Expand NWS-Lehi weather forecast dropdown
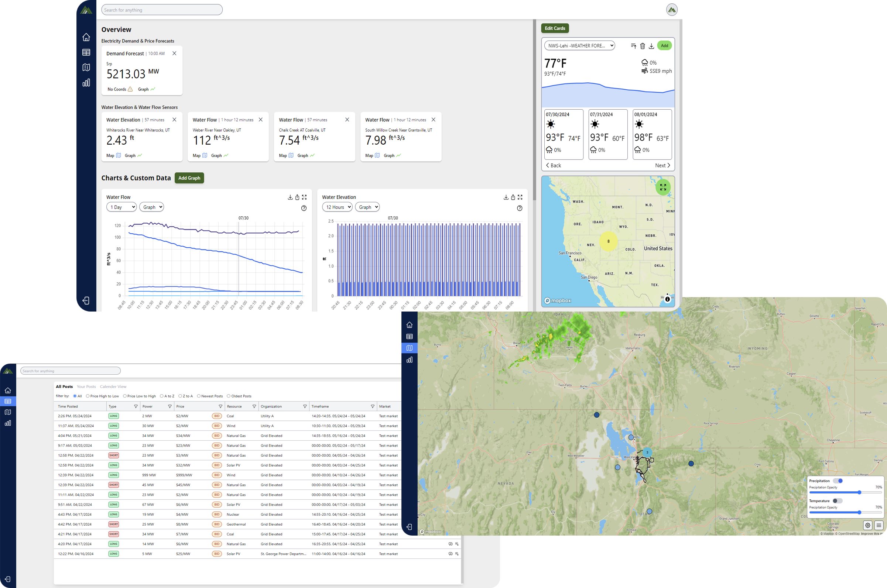The image size is (887, 588). [x=579, y=46]
